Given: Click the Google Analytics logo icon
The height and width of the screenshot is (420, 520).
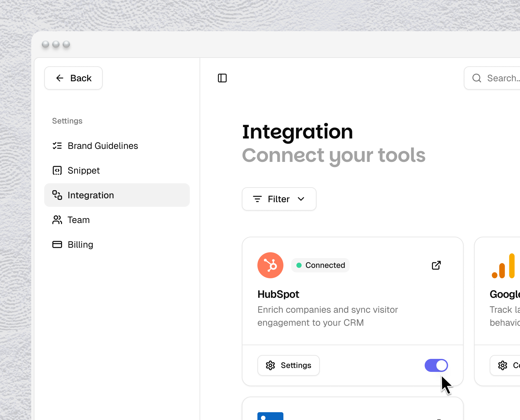Looking at the screenshot, I should click(x=503, y=266).
